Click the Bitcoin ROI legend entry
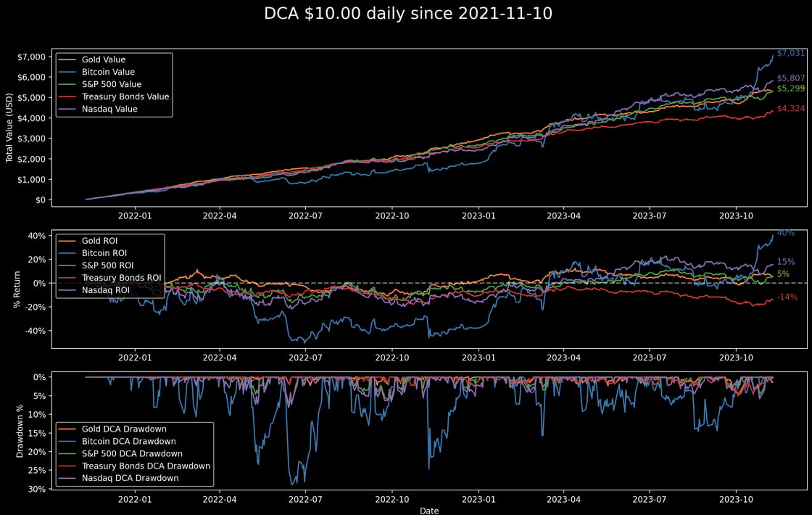Screen dimensions: 812x515 click(106, 253)
